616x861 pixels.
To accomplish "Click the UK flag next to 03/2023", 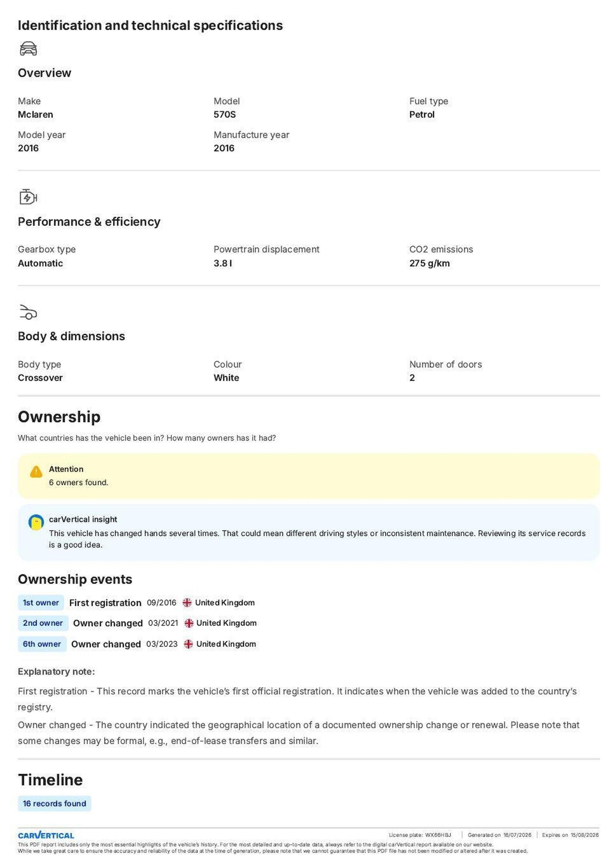I will click(x=188, y=644).
